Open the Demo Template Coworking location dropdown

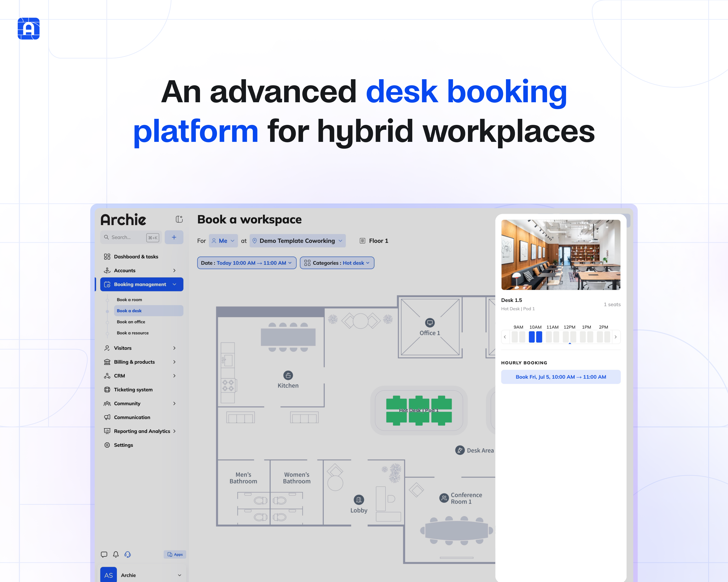tap(297, 241)
